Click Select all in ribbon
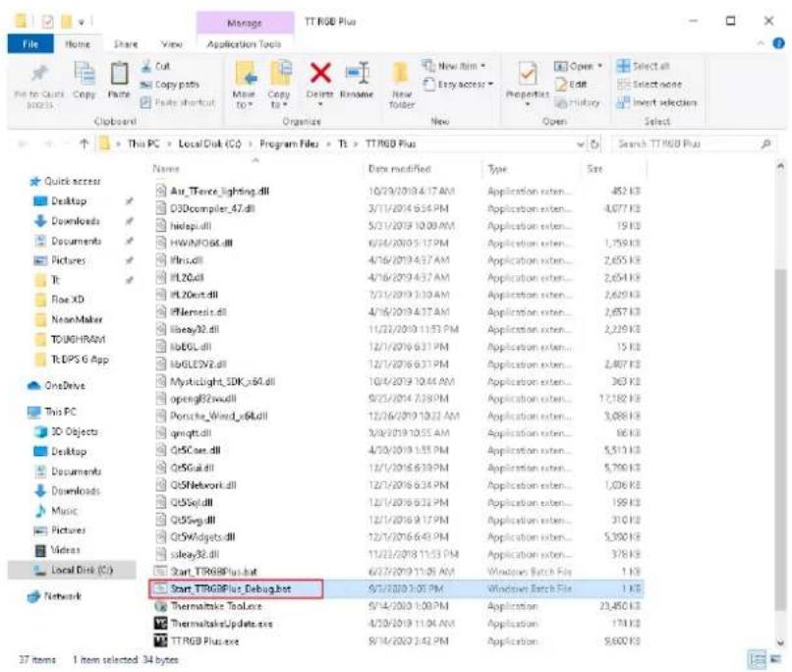This screenshot has width=792, height=672. point(643,66)
